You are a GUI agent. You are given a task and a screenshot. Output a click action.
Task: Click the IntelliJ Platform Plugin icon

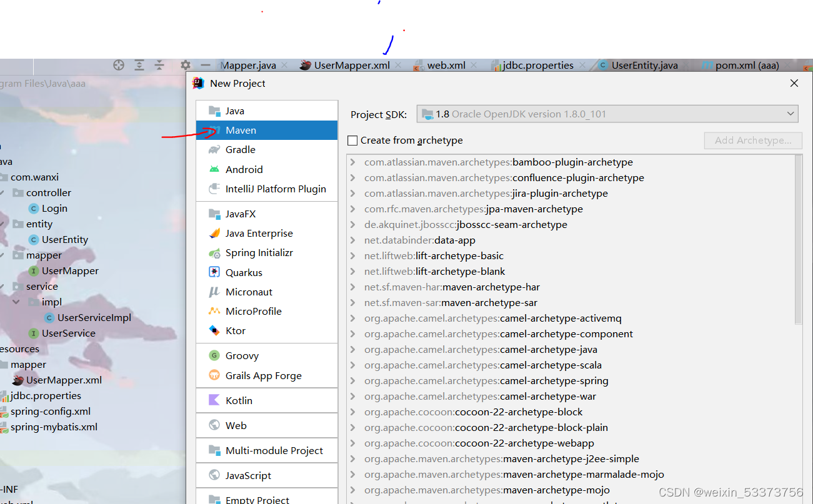point(214,189)
